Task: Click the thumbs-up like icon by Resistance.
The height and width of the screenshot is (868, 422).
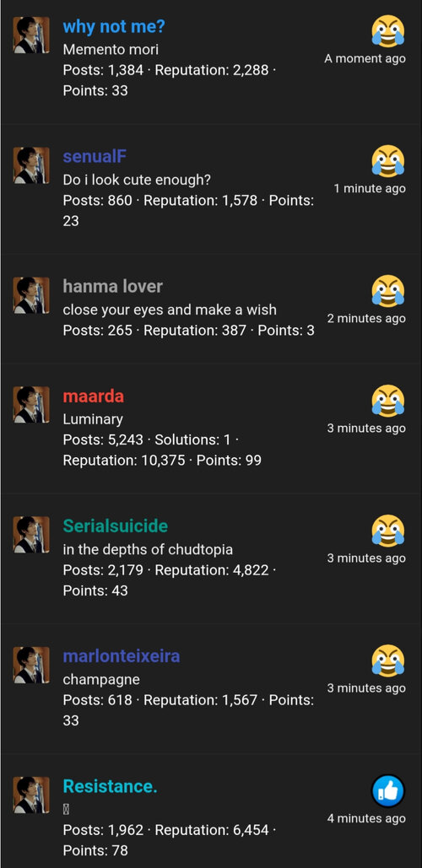Action: click(x=387, y=791)
